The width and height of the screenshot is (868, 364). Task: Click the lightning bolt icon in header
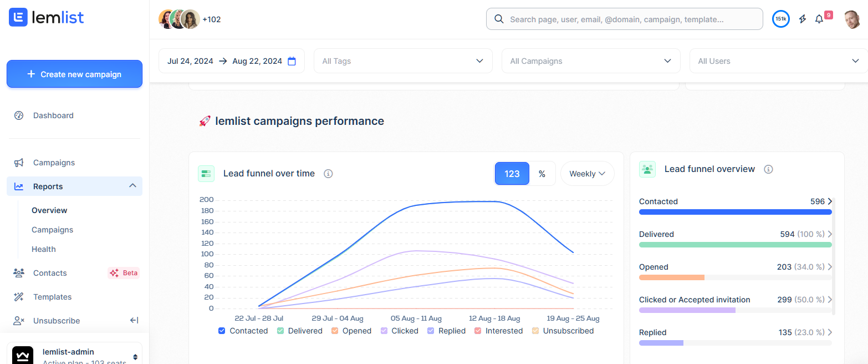click(x=802, y=19)
